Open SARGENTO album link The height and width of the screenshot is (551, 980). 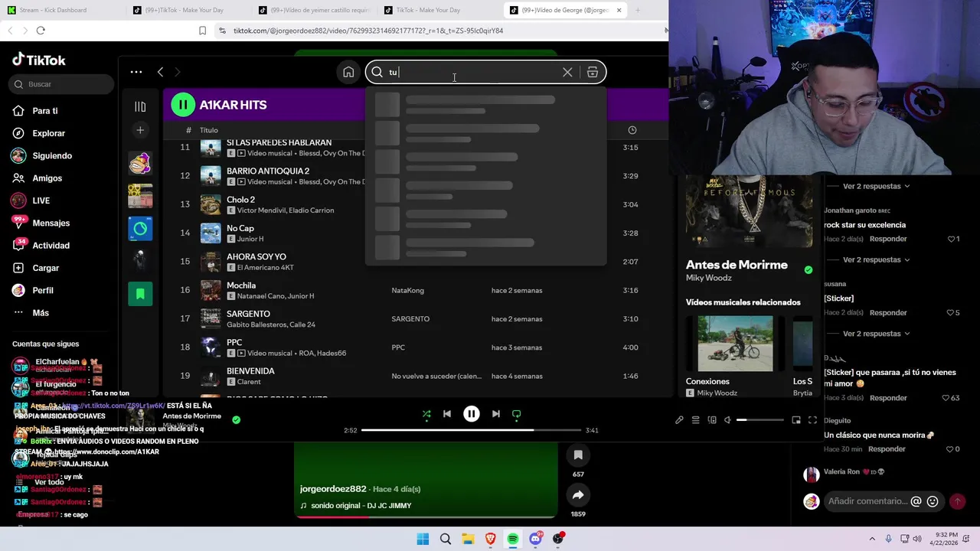point(410,319)
